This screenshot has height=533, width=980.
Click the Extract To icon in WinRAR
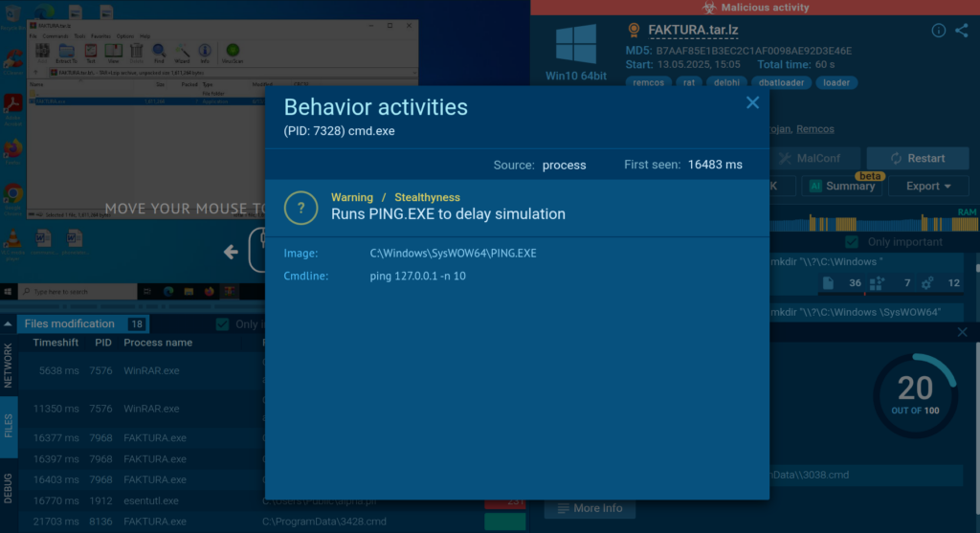[x=66, y=54]
